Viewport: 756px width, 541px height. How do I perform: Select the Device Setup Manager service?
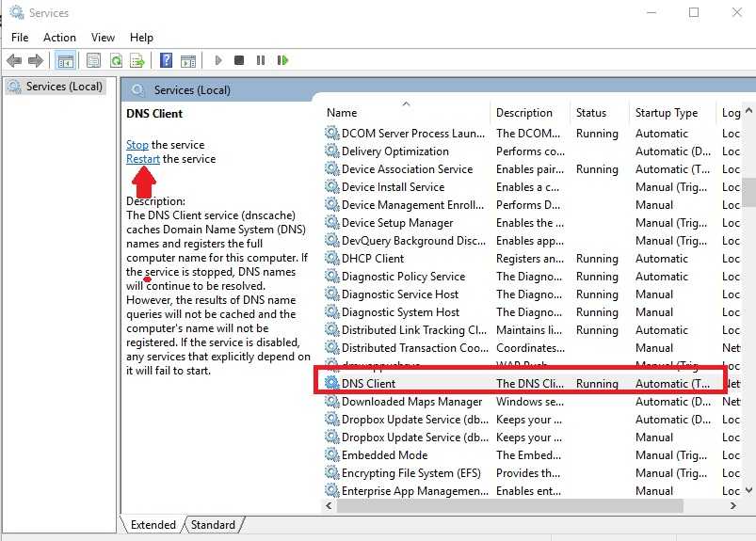point(397,222)
